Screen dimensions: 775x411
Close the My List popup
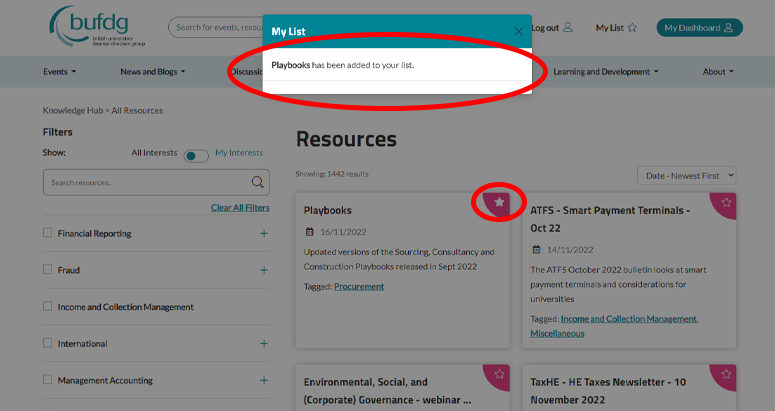tap(518, 31)
